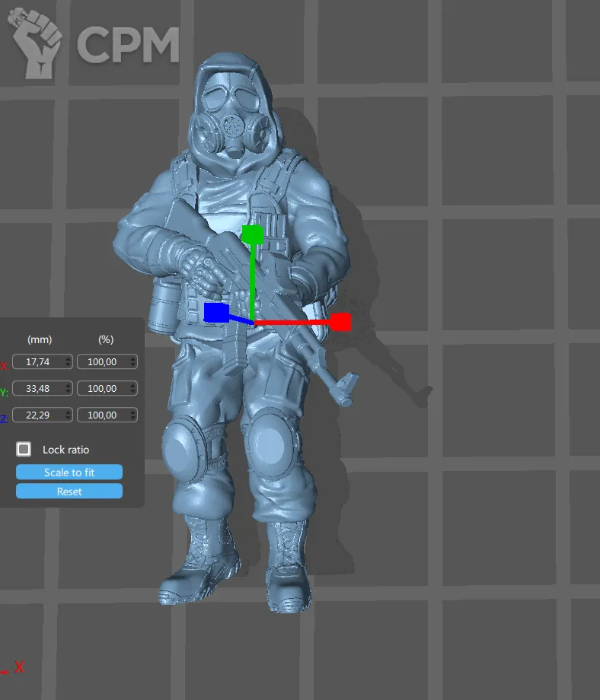
Task: Click the green Y-axis scale handle
Action: tap(252, 234)
